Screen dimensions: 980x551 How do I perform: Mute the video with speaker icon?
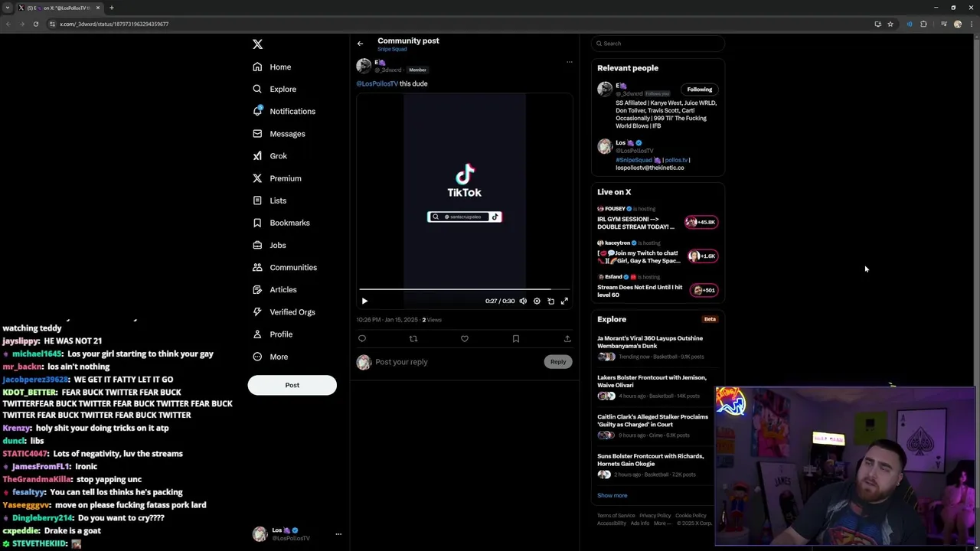[x=523, y=301]
